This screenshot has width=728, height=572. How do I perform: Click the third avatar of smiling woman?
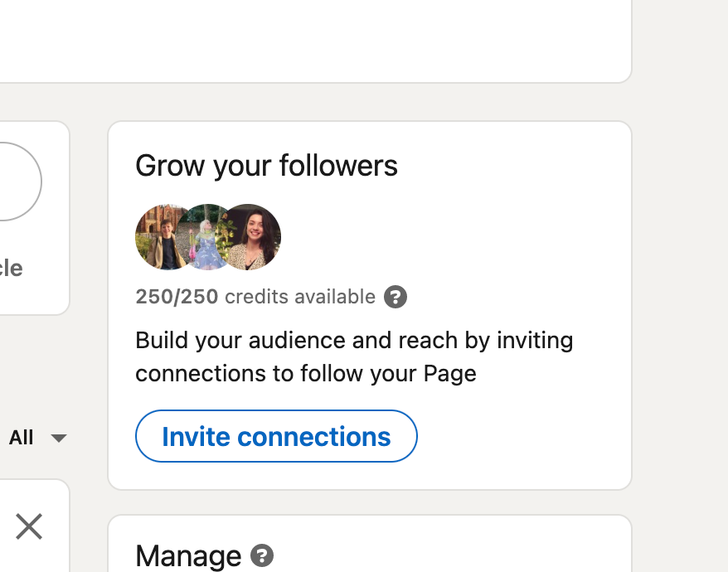pos(252,237)
